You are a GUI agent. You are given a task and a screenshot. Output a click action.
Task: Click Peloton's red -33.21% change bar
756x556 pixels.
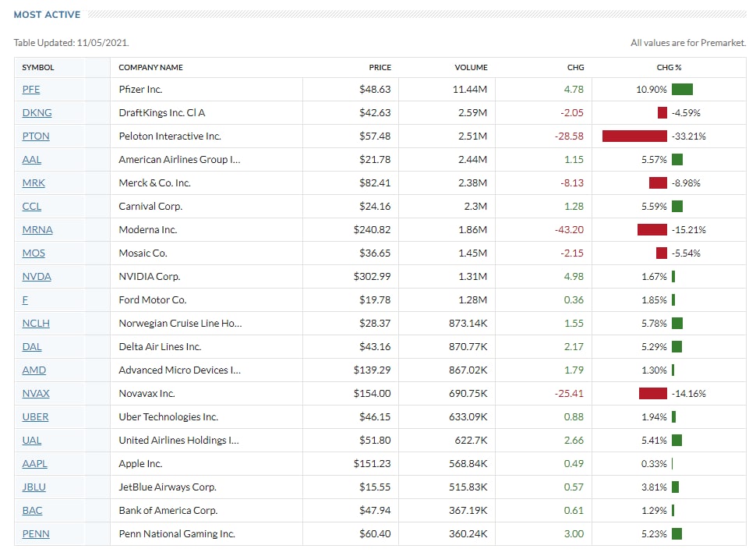tap(634, 136)
